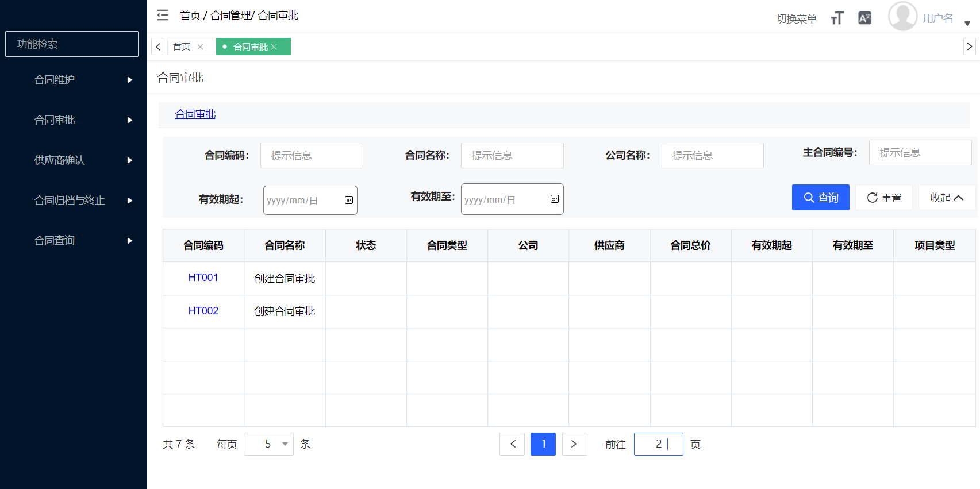Go to the next page
This screenshot has width=980, height=489.
coord(574,444)
